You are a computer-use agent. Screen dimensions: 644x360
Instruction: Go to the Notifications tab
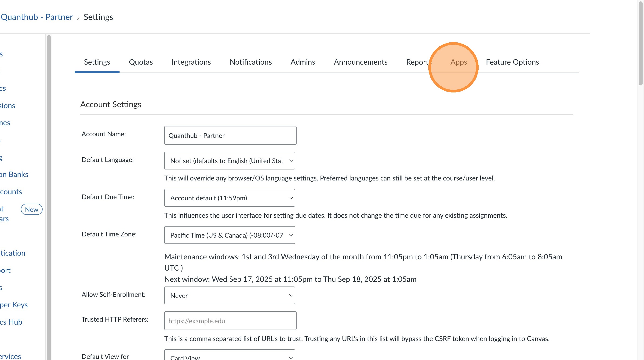(x=251, y=62)
